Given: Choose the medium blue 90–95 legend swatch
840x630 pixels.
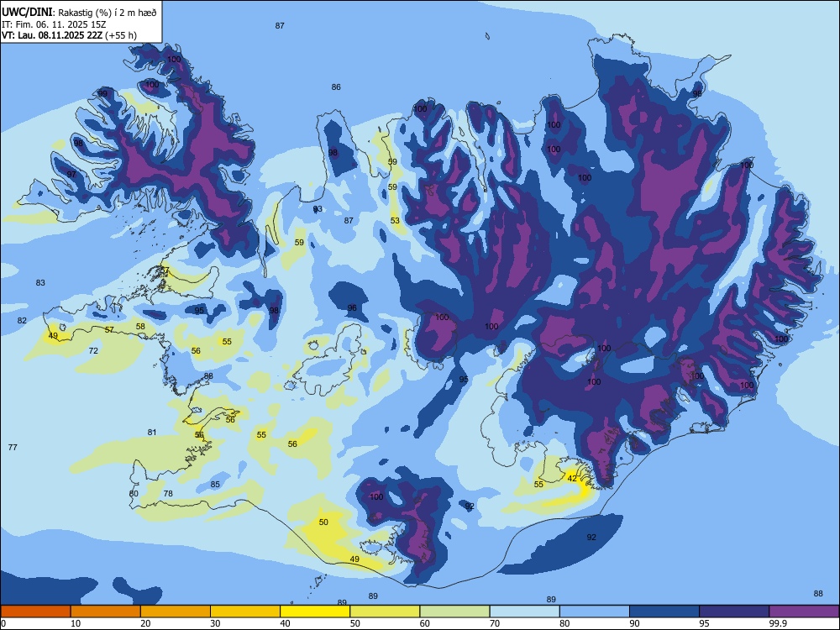Looking at the screenshot, I should click(664, 612).
